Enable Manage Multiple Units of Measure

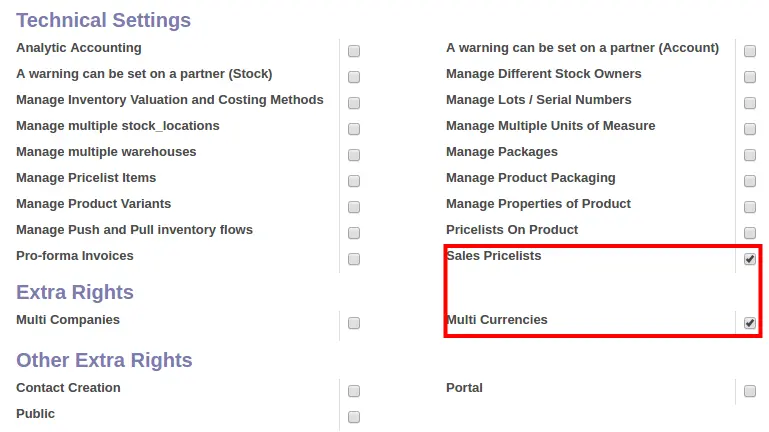tap(749, 129)
